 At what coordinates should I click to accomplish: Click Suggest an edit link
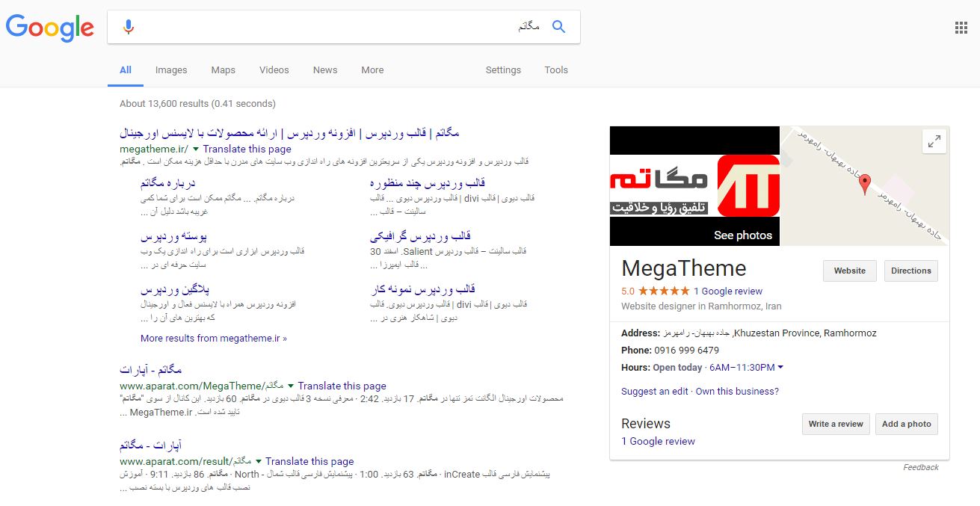point(655,392)
